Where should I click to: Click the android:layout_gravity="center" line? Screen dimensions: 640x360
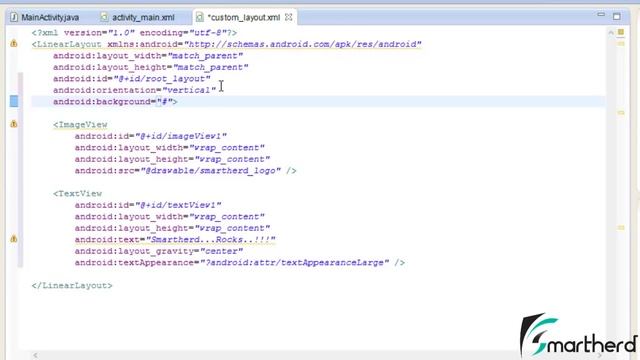click(159, 251)
